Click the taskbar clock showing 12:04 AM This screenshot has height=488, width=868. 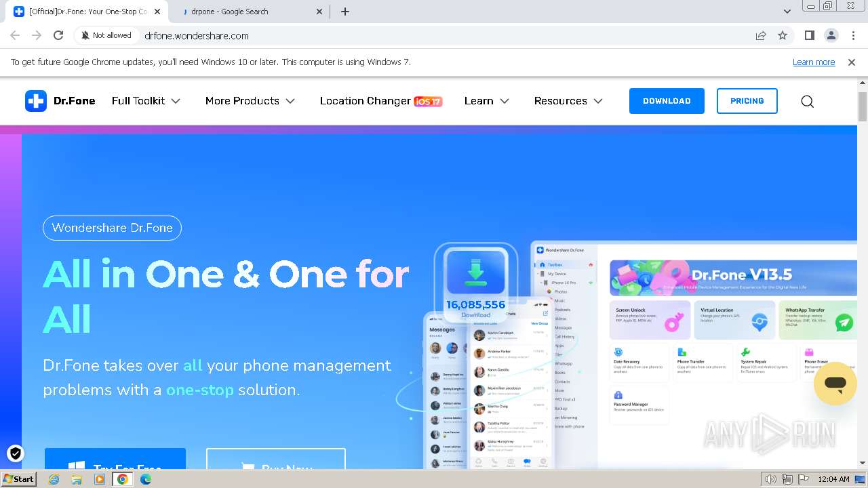pyautogui.click(x=833, y=479)
